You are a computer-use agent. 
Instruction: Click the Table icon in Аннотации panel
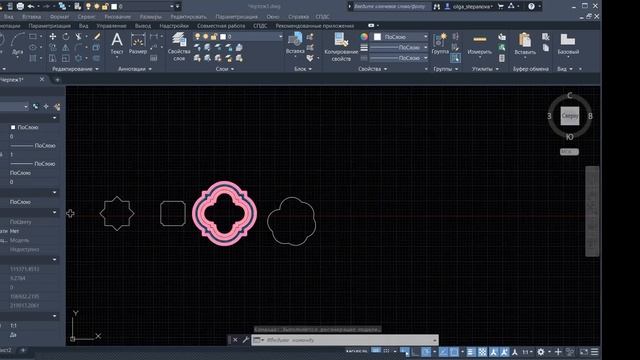pos(154,58)
